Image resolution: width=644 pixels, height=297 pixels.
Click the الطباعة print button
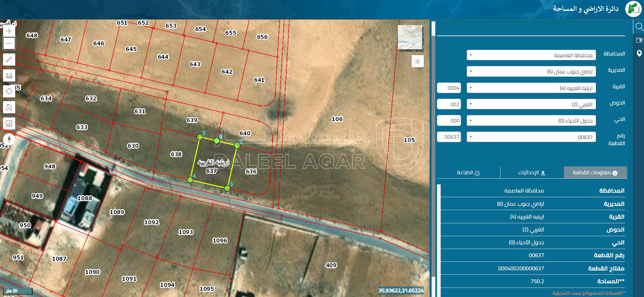pos(468,173)
